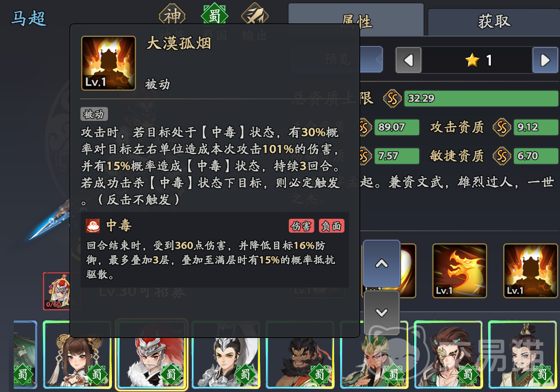Click the SS rank badge beside 32.29
Viewport: 560px width, 392px height.
[x=392, y=98]
